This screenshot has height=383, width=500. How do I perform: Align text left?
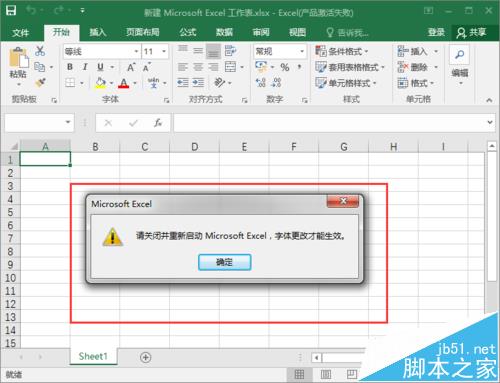(183, 67)
